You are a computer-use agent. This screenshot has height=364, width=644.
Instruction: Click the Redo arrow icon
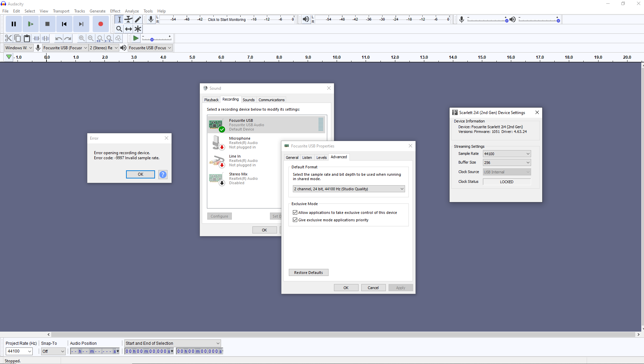point(68,38)
